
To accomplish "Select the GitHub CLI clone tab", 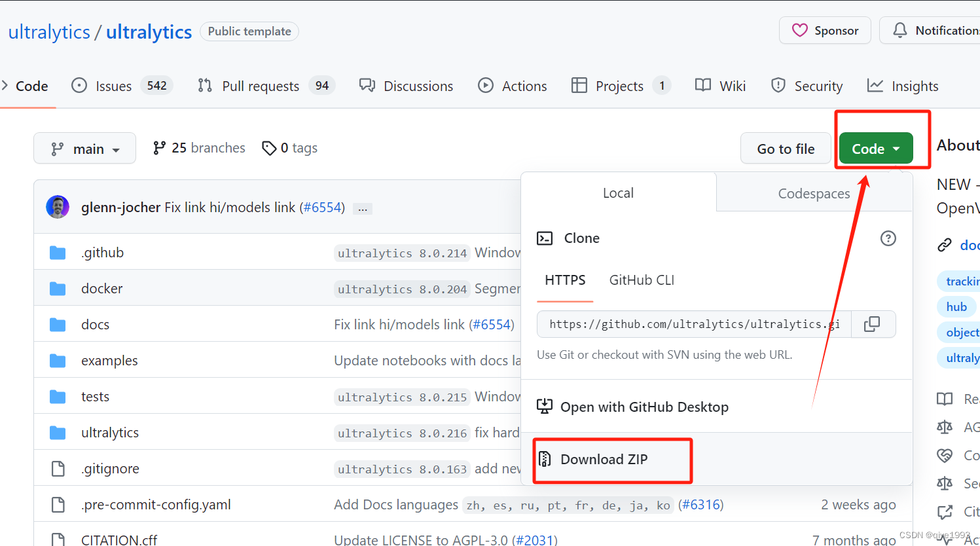I will [642, 280].
